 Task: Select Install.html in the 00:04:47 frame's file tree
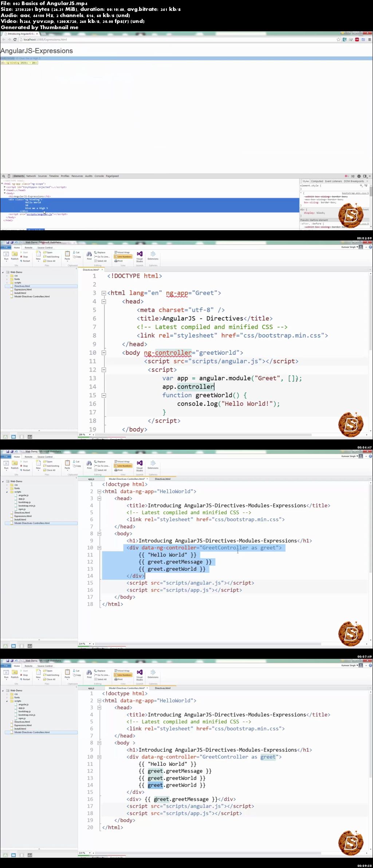[x=20, y=293]
